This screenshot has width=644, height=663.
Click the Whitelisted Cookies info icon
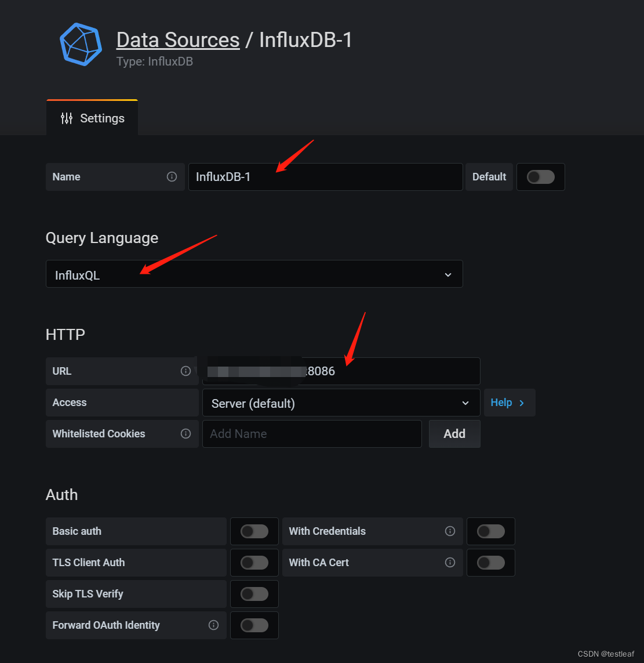[x=185, y=434]
